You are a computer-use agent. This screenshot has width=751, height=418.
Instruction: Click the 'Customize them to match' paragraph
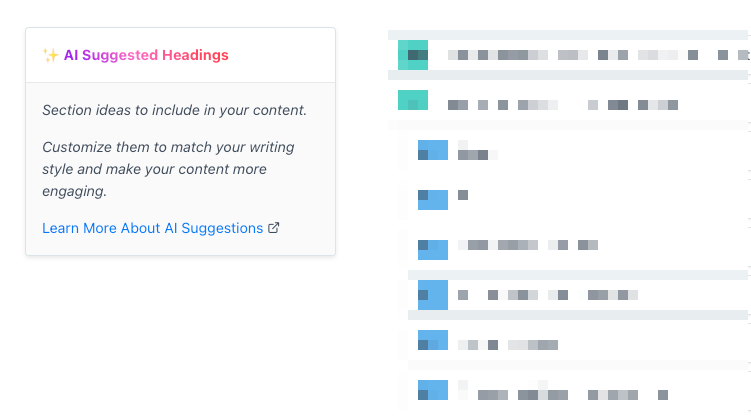(168, 169)
